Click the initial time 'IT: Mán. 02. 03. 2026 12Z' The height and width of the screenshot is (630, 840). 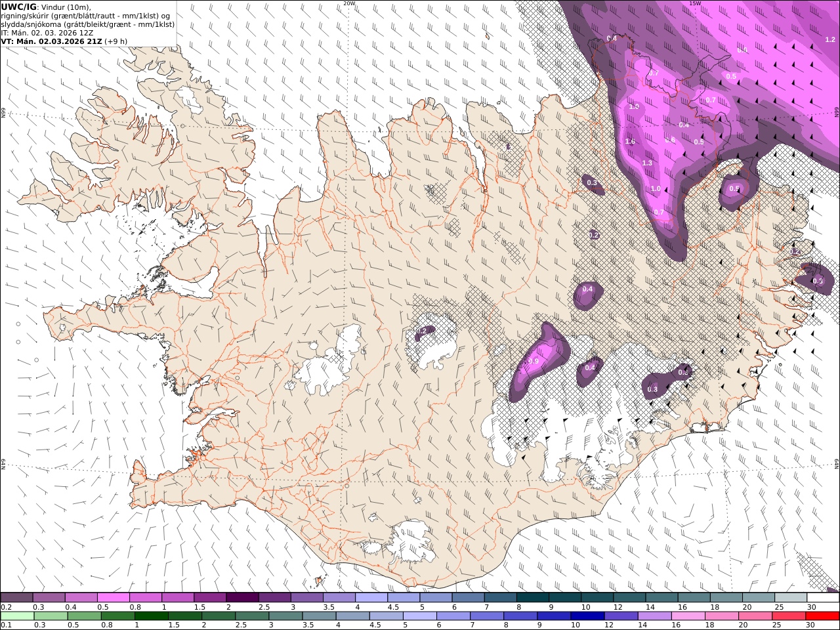[x=46, y=32]
